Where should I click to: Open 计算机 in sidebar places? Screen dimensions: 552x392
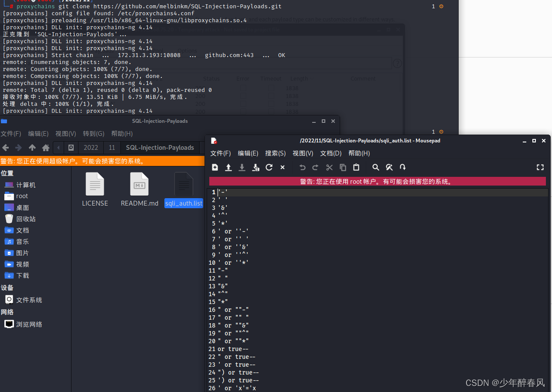[20, 185]
